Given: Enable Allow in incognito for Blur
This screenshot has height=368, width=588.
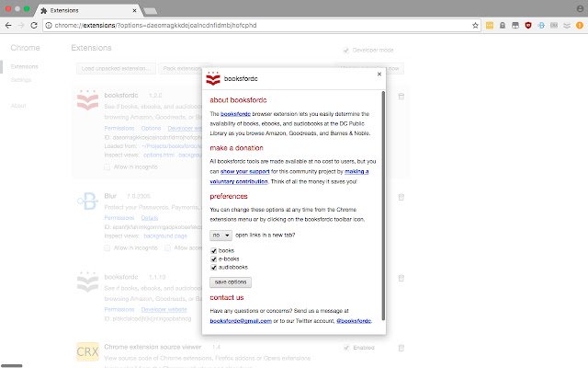Looking at the screenshot, I should [107, 247].
